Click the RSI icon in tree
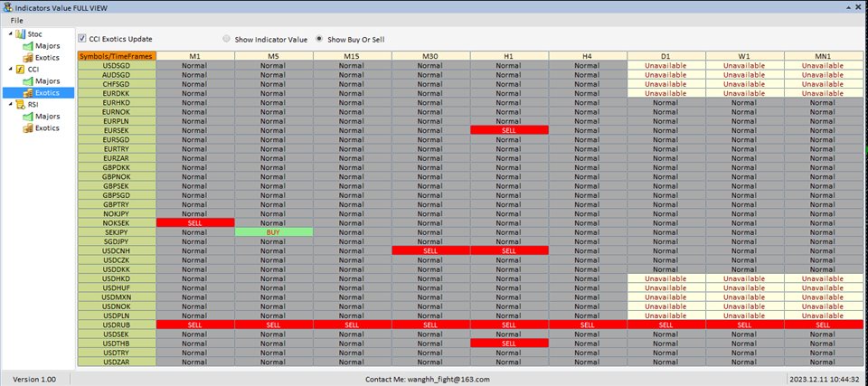868x386 pixels. (20, 104)
